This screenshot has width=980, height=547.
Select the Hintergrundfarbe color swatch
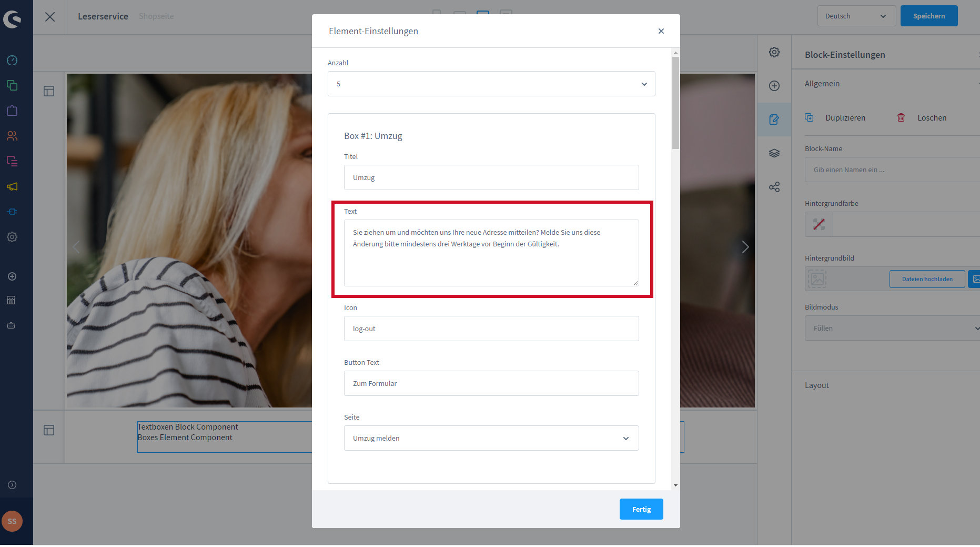tap(819, 224)
